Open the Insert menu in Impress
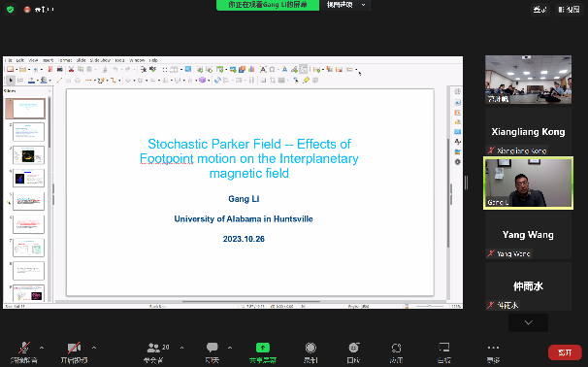This screenshot has width=588, height=367. coord(48,60)
